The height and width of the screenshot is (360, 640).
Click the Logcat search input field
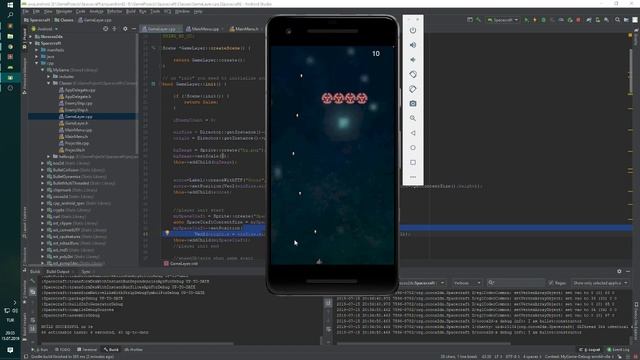click(516, 283)
